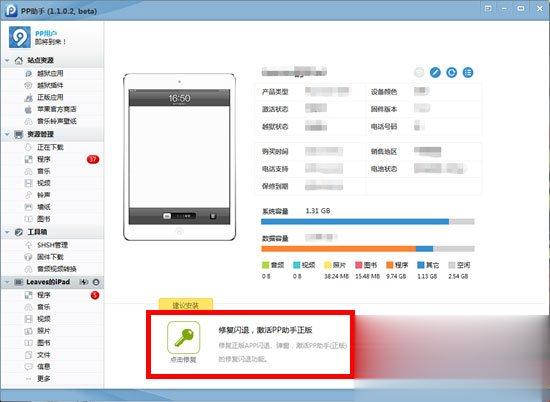This screenshot has height=402, width=550.
Task: Click the PP助手 logo avatar in sidebar
Action: [x=20, y=37]
